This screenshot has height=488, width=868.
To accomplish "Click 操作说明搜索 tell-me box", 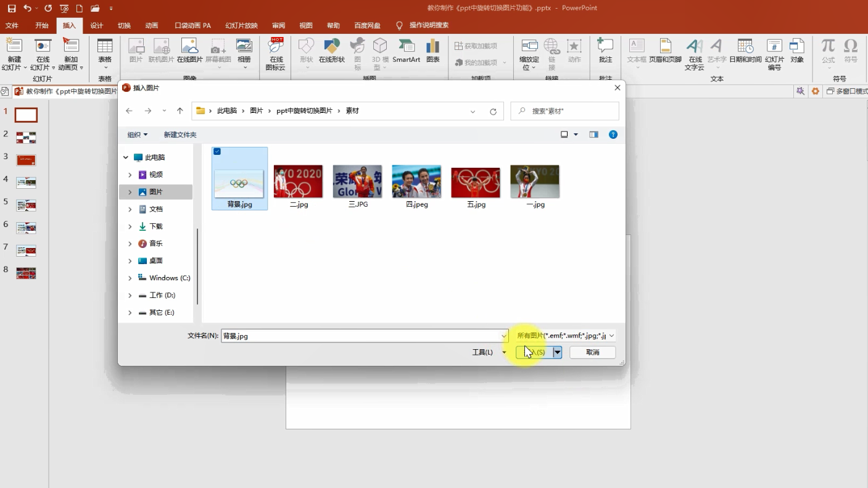I will coord(429,26).
